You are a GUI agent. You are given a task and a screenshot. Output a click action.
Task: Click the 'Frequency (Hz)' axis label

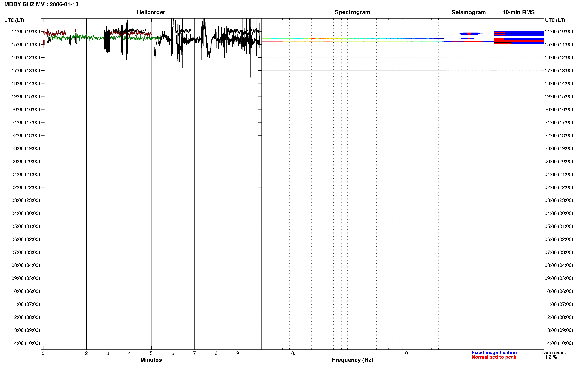coord(352,360)
